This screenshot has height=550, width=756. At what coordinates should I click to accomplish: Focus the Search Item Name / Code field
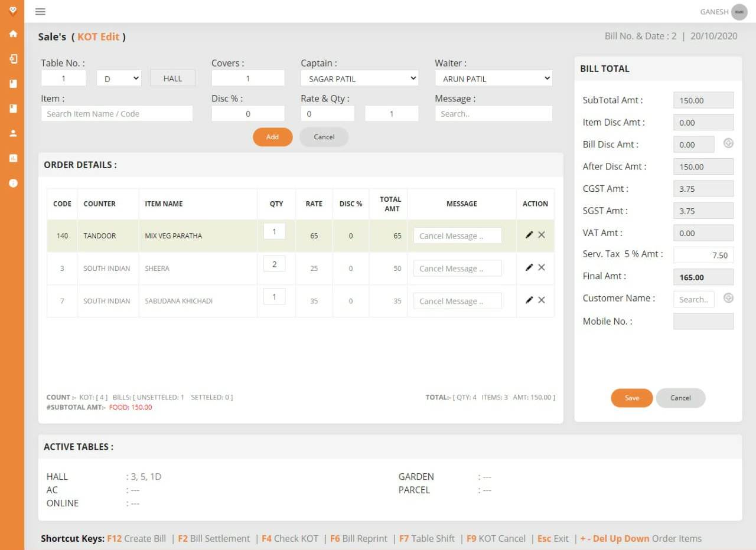tap(117, 113)
